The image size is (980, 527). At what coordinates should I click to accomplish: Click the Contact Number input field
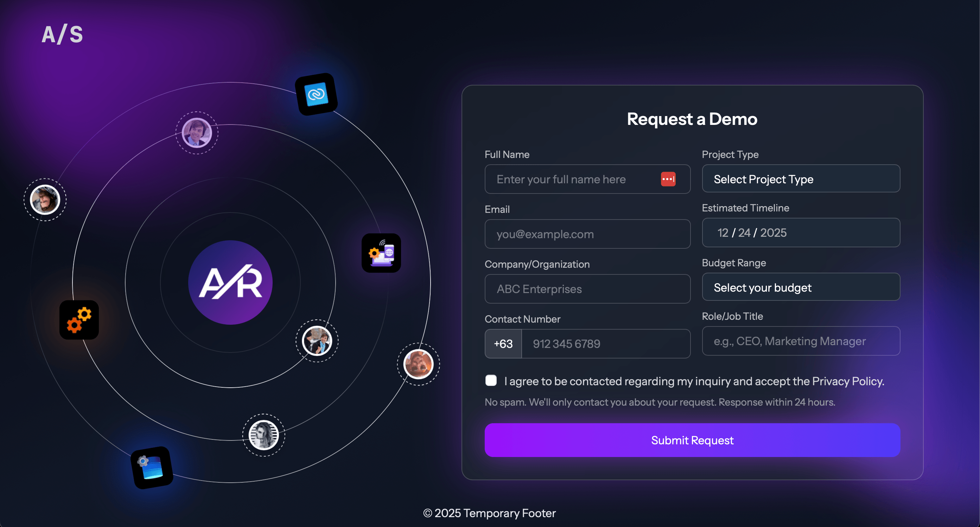[x=606, y=344]
